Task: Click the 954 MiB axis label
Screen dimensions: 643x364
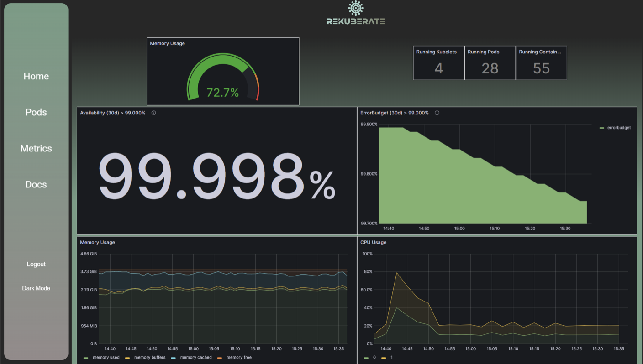Action: click(x=89, y=326)
